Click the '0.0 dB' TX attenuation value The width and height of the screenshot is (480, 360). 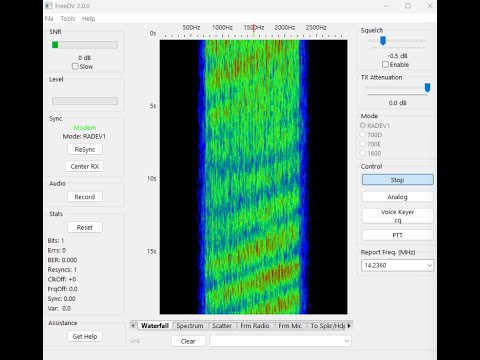point(398,103)
